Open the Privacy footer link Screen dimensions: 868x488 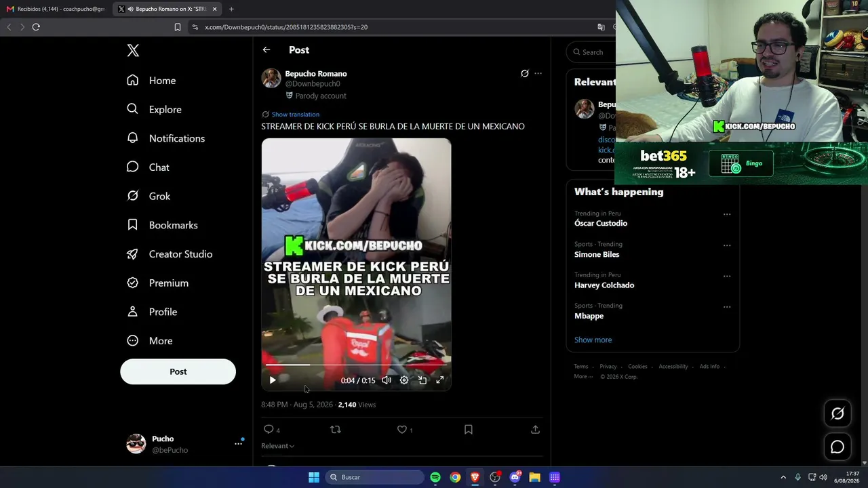click(608, 367)
